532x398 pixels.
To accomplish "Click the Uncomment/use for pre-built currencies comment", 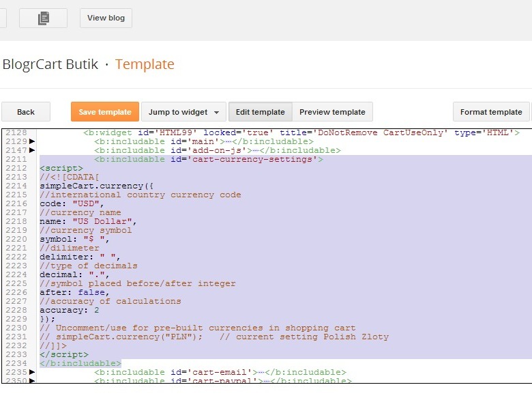I will 198,328.
